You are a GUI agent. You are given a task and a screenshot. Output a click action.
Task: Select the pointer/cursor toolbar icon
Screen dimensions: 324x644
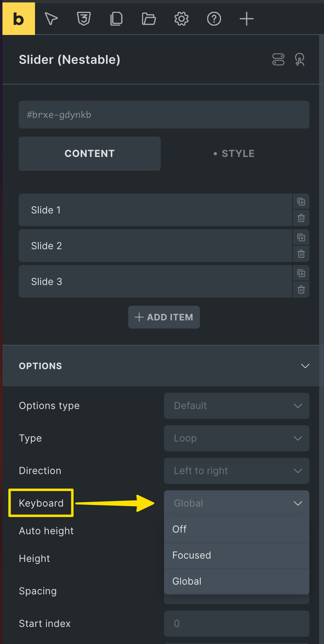point(51,19)
